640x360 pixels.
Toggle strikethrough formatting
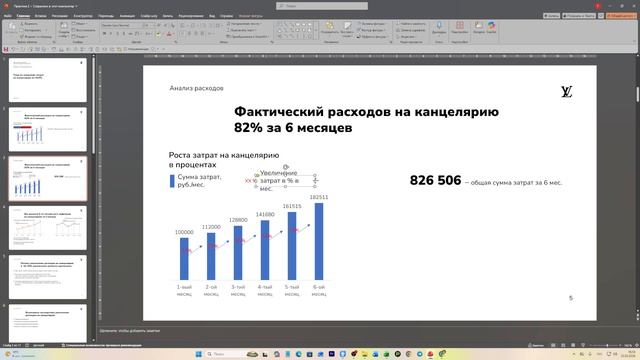coord(131,34)
